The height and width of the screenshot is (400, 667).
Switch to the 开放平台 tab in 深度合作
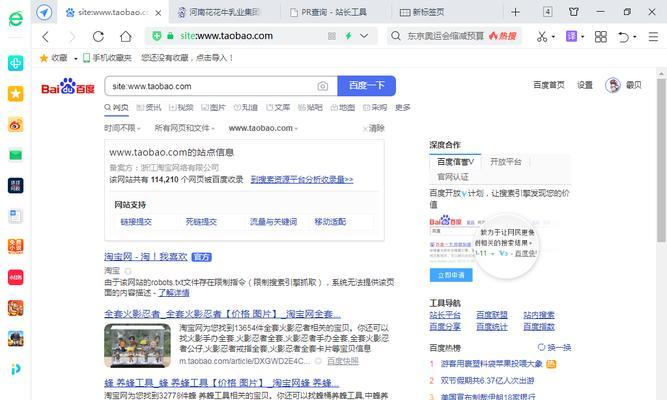tap(505, 162)
